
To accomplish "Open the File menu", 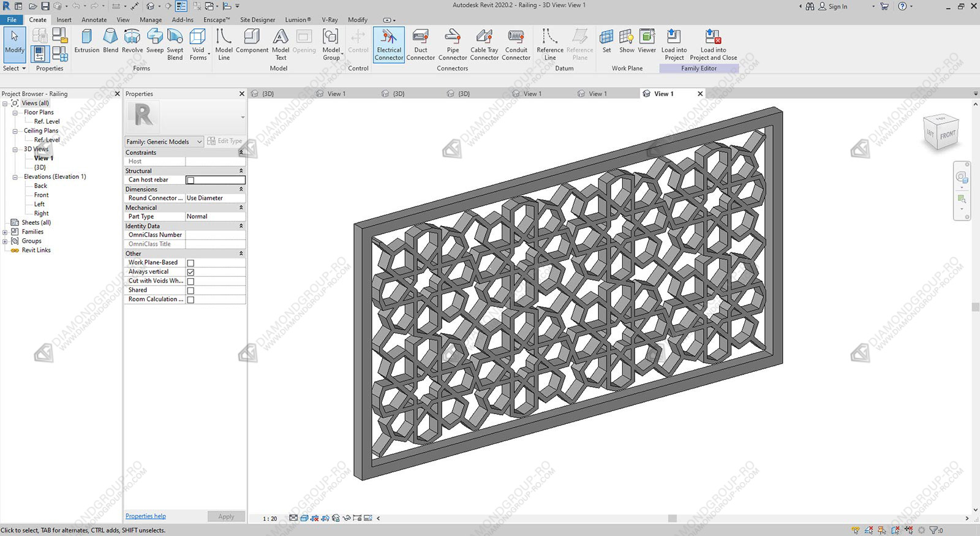I will [12, 20].
